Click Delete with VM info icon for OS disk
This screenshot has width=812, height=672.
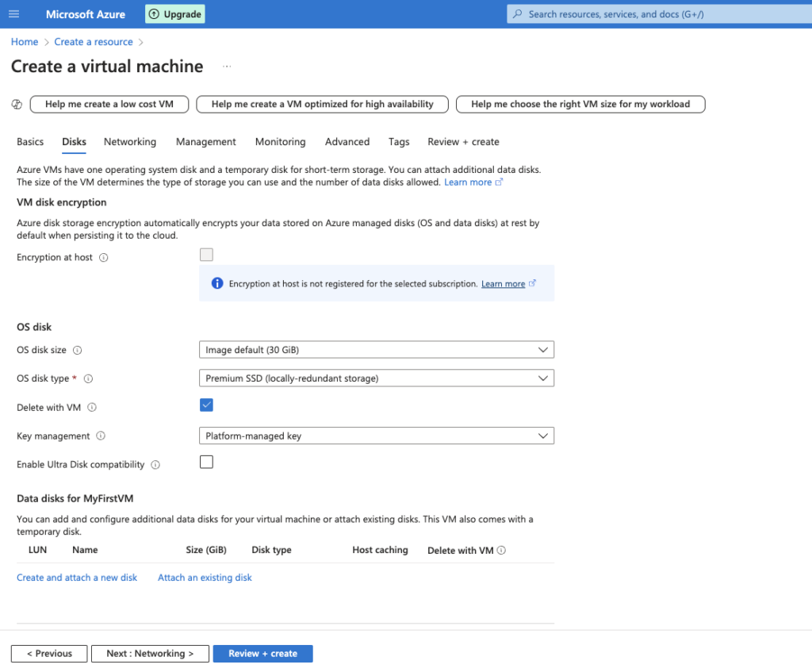[x=92, y=407]
